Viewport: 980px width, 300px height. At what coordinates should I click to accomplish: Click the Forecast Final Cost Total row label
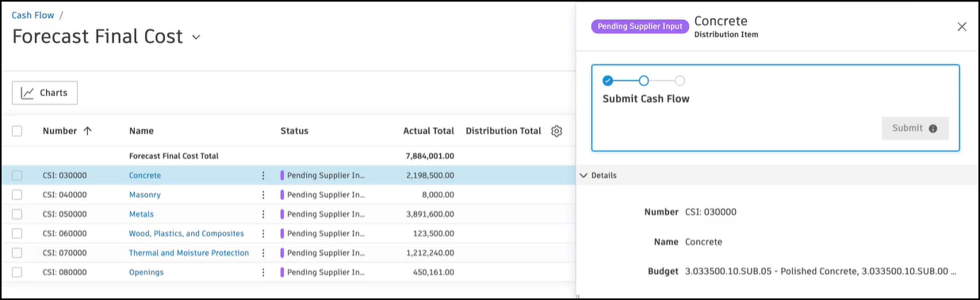click(174, 156)
